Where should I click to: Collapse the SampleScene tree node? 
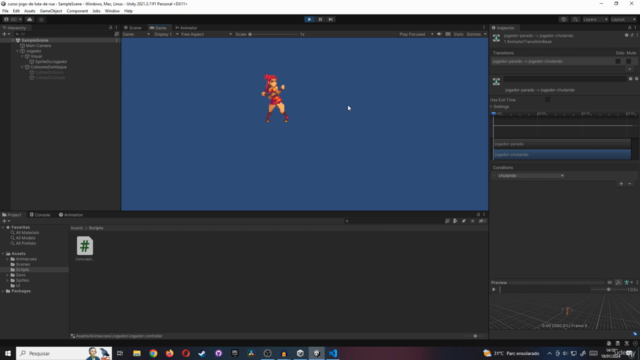pyautogui.click(x=13, y=40)
